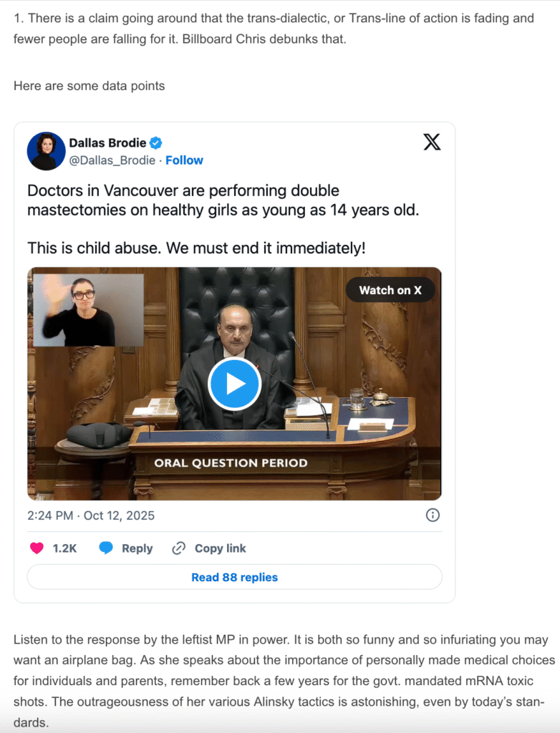Play the embedded video
This screenshot has width=560, height=733.
234,384
